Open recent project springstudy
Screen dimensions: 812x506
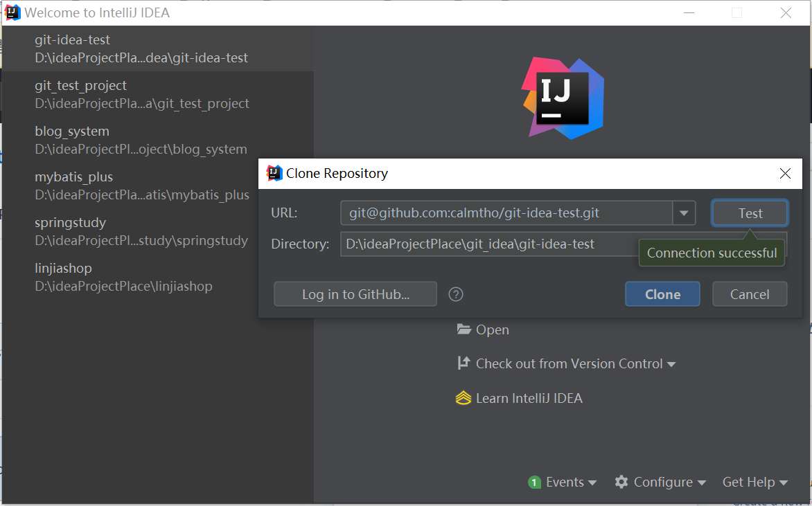click(130, 231)
